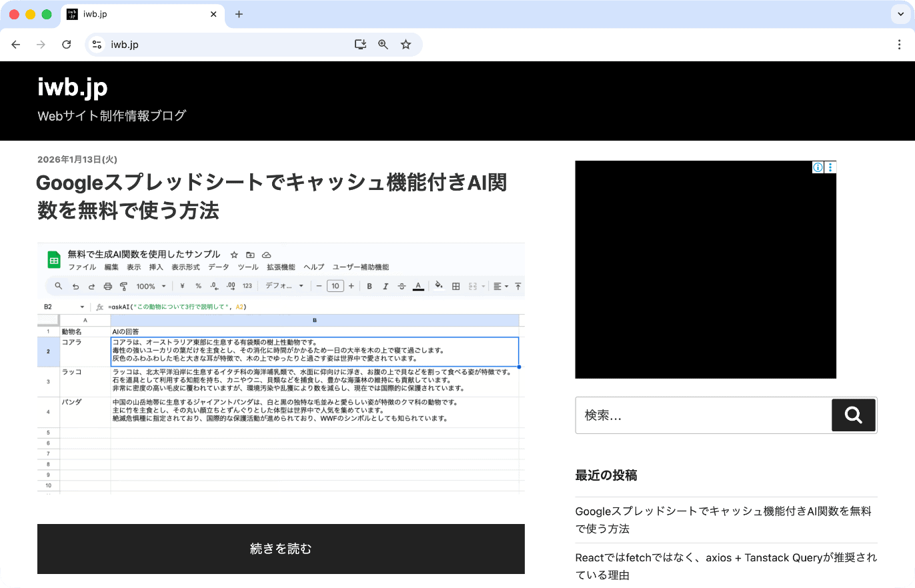
Task: Open site information icon in address bar
Action: pos(97,45)
